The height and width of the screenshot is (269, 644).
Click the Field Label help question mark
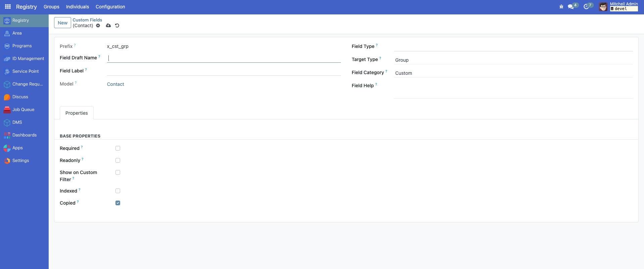[x=86, y=69]
